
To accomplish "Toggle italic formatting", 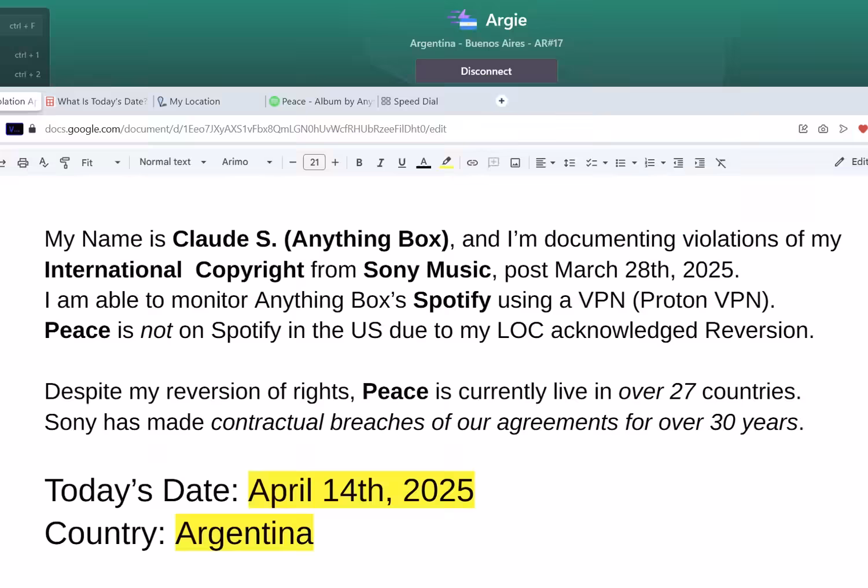I will coord(380,163).
